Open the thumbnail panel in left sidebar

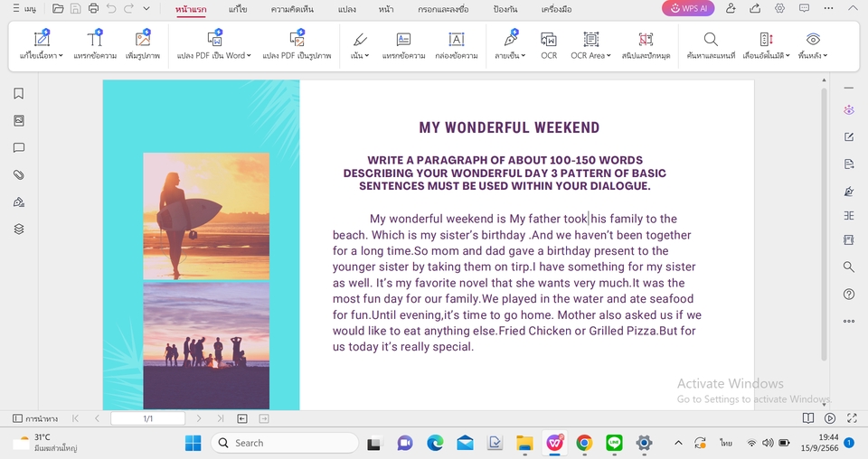pos(19,120)
